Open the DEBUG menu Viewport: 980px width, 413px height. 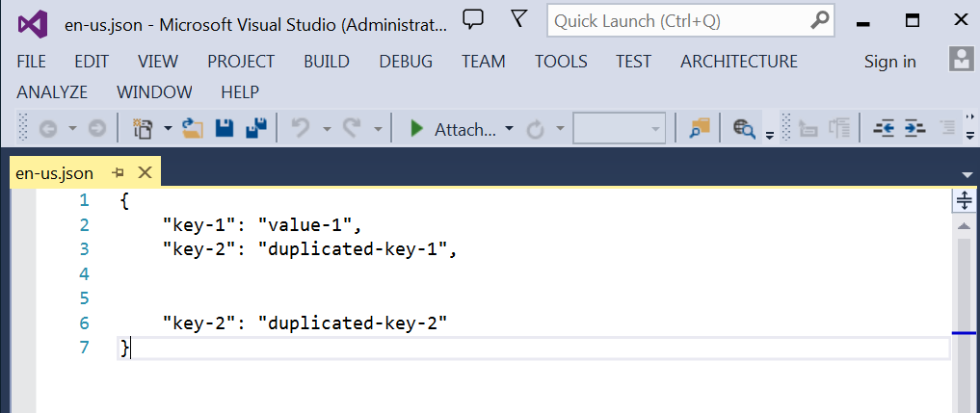406,62
